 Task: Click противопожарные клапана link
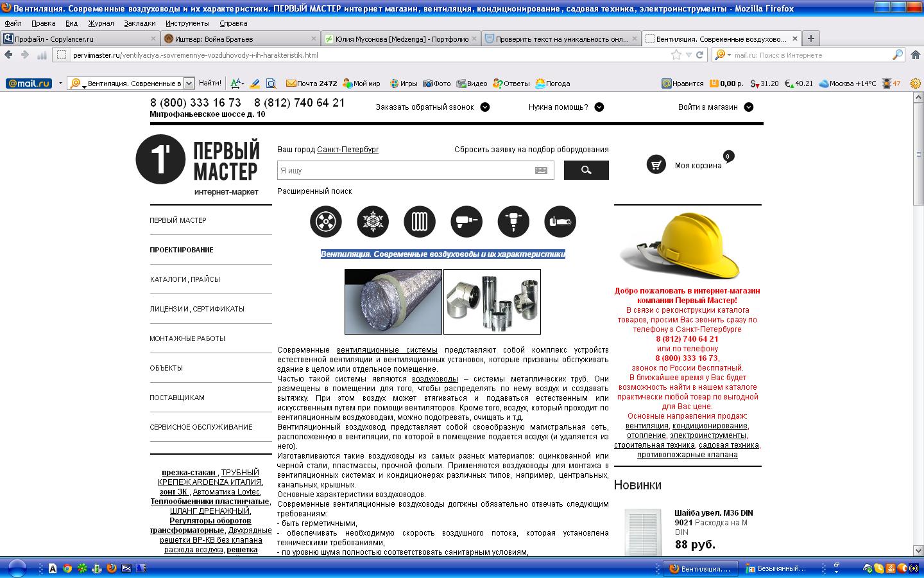pyautogui.click(x=687, y=455)
